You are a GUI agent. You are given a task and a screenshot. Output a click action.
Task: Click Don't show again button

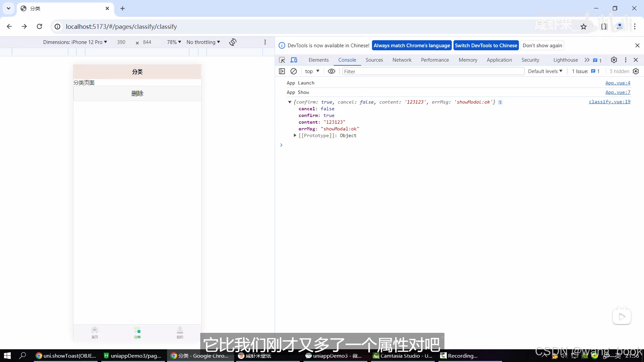click(x=542, y=45)
